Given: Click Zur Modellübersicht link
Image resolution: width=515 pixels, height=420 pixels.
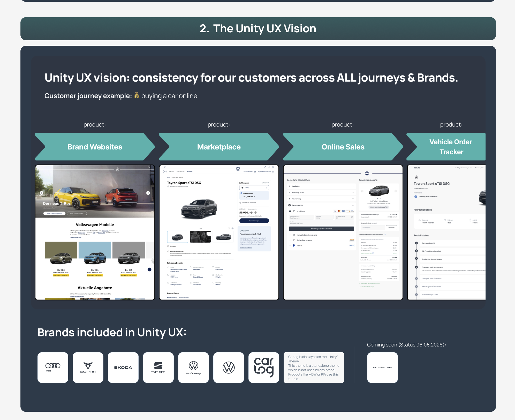Looking at the screenshot, I should (x=75, y=237).
